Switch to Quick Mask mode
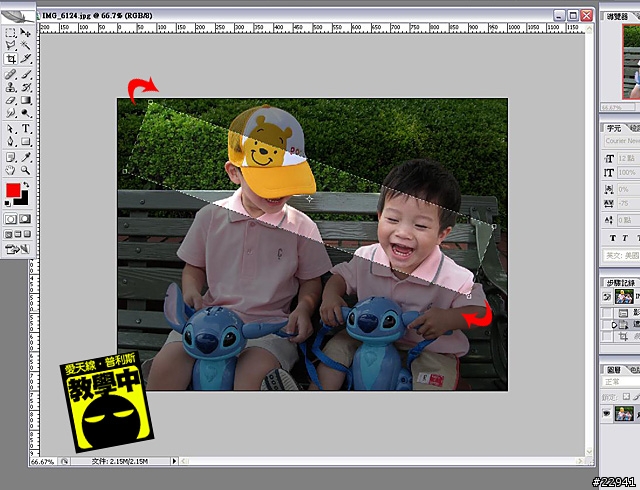 pos(25,219)
